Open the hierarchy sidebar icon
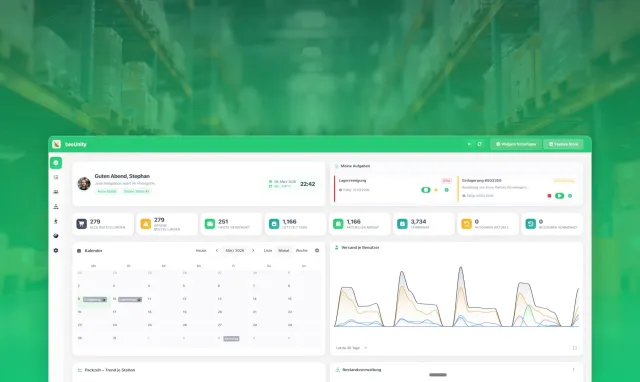This screenshot has height=382, width=640. tap(56, 207)
